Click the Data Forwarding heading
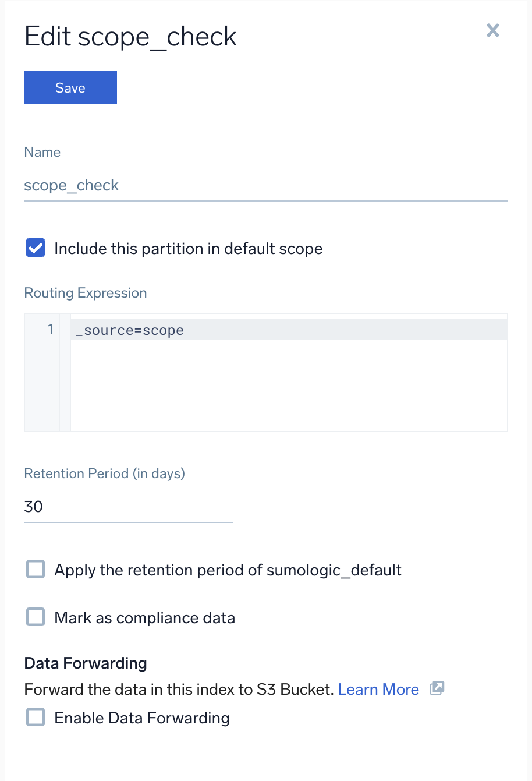The height and width of the screenshot is (781, 532). [86, 663]
